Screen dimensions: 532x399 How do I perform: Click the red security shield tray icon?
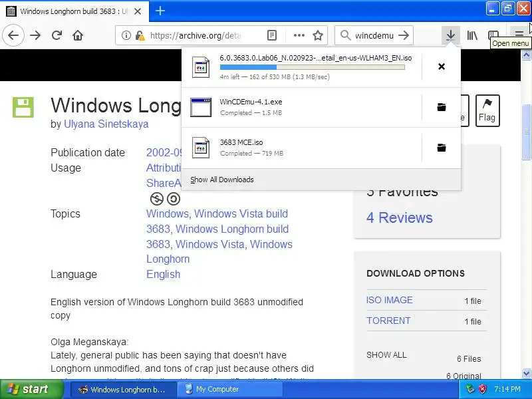483,389
